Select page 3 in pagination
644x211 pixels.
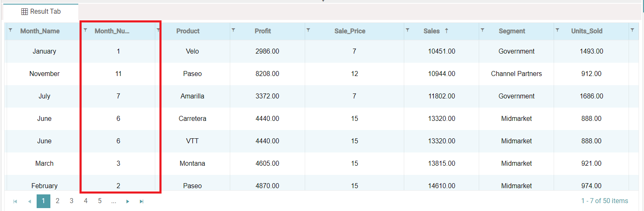click(x=72, y=201)
